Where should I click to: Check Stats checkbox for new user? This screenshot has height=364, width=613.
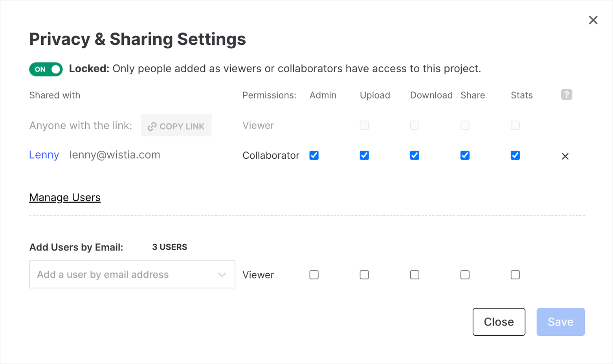pos(515,274)
